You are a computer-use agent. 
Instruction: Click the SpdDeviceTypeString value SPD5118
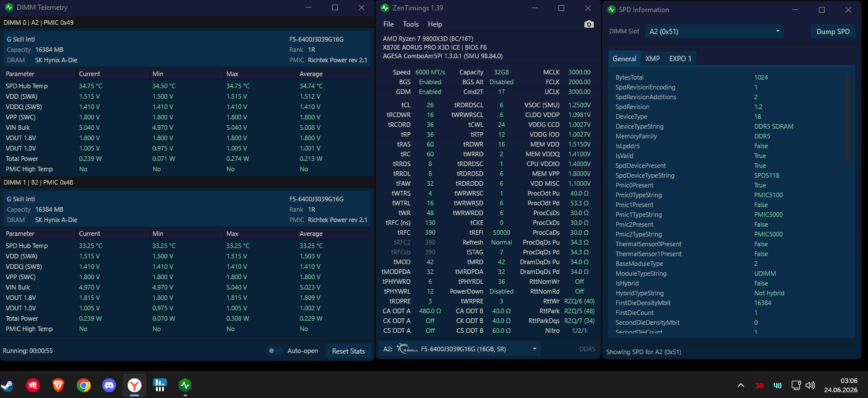pos(766,175)
